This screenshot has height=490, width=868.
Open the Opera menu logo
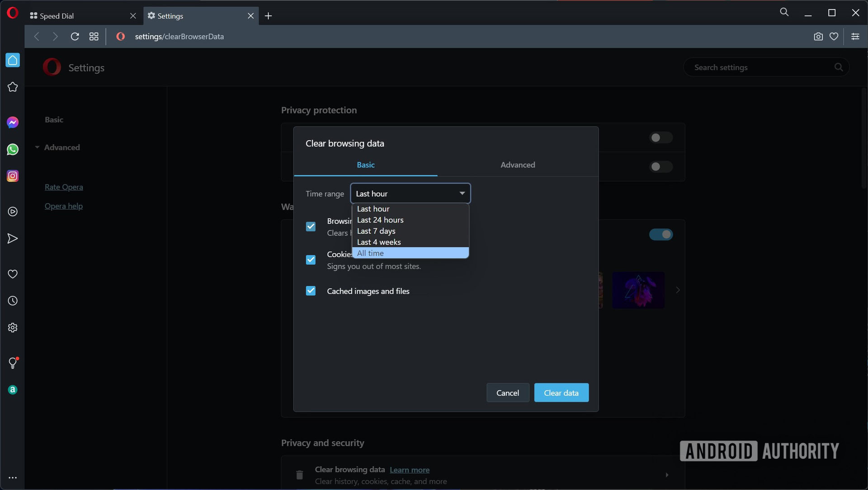point(13,13)
